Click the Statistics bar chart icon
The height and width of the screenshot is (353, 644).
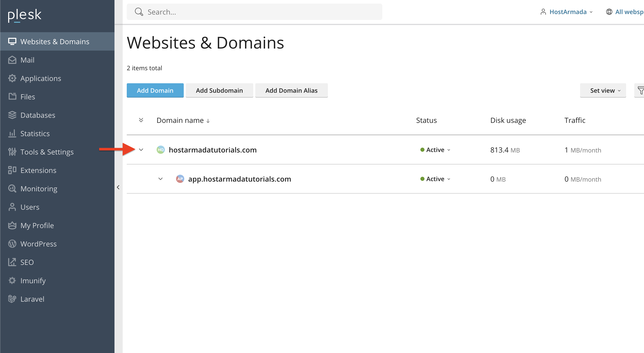(12, 133)
